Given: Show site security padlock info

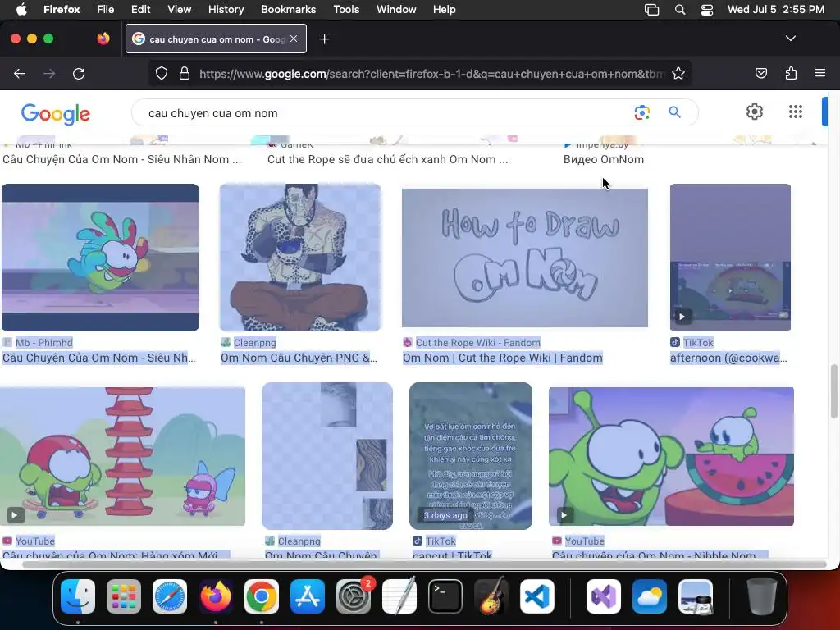Looking at the screenshot, I should point(185,73).
